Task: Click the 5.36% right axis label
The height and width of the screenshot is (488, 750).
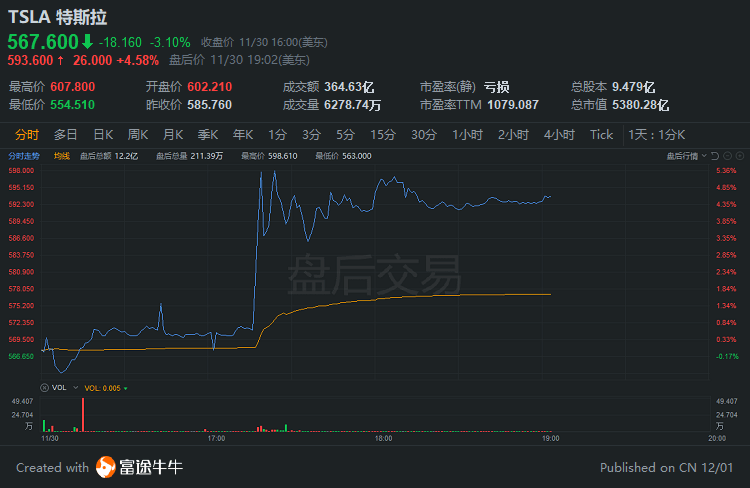Action: [726, 171]
